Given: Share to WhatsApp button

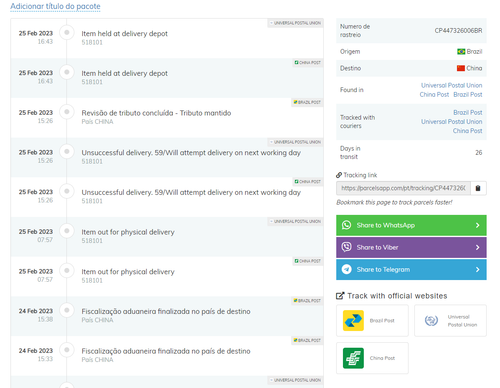Looking at the screenshot, I should pyautogui.click(x=411, y=225).
